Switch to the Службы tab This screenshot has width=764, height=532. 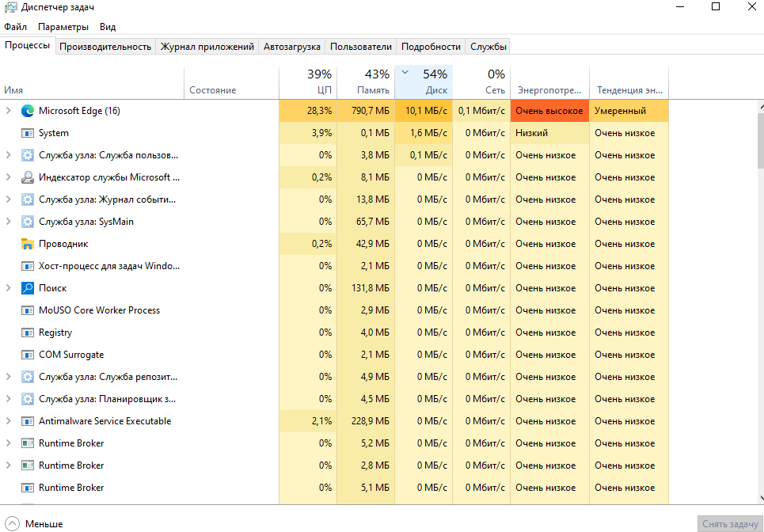pos(488,47)
